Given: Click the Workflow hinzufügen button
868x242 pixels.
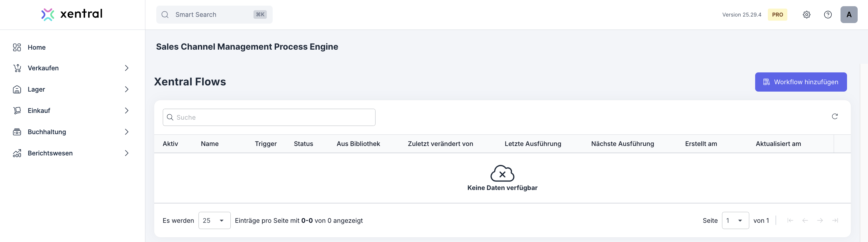Looking at the screenshot, I should point(801,82).
